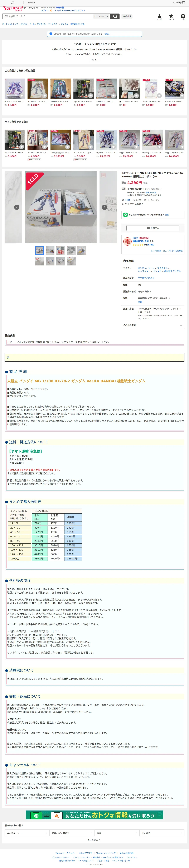Open おもちゃ、ゲーム breadcrumb
Screen dimensions: 189x868
pos(27,24)
